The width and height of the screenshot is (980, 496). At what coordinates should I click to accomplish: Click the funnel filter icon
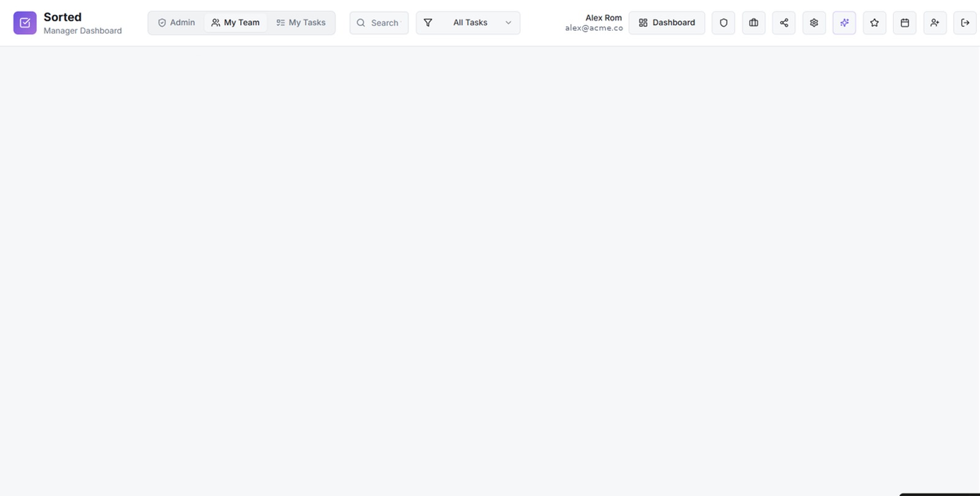(x=428, y=23)
